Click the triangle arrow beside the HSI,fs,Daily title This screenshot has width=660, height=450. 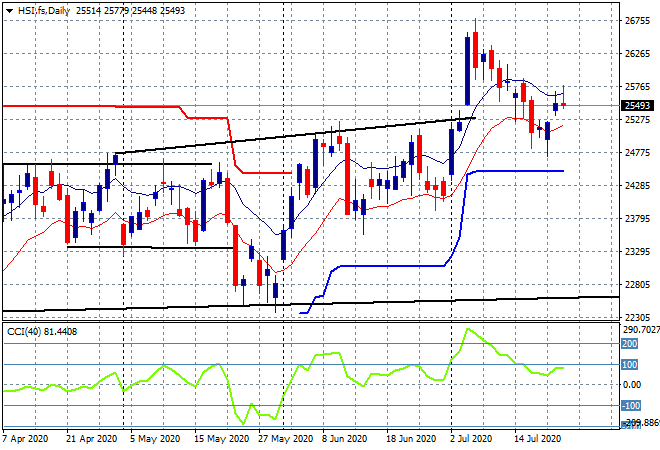[x=9, y=11]
